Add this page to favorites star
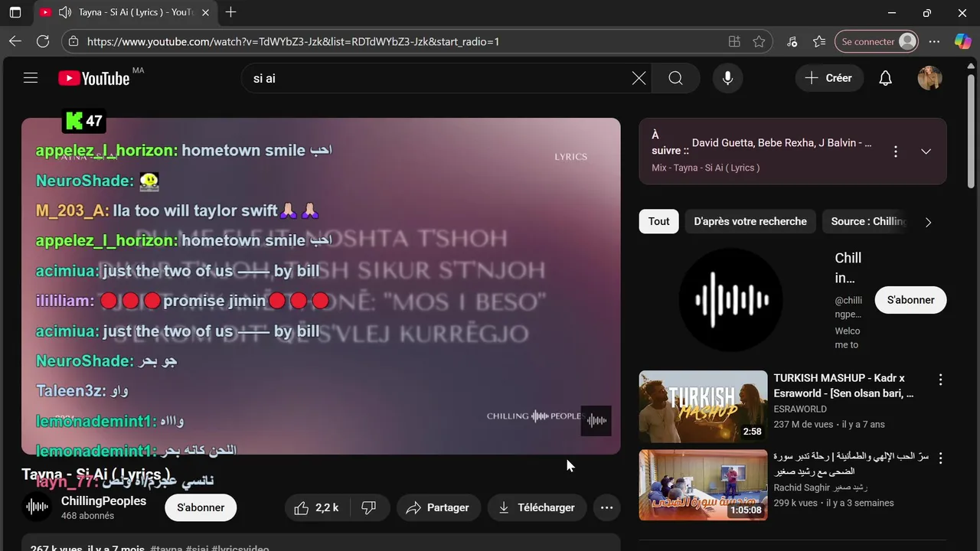Image resolution: width=980 pixels, height=551 pixels. 759,41
